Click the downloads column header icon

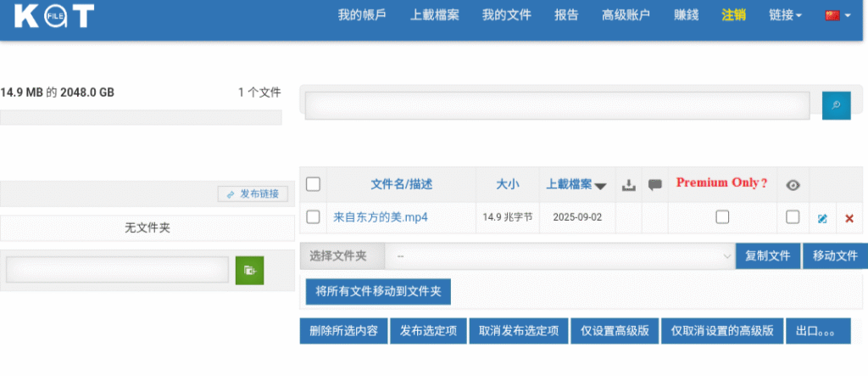click(628, 184)
